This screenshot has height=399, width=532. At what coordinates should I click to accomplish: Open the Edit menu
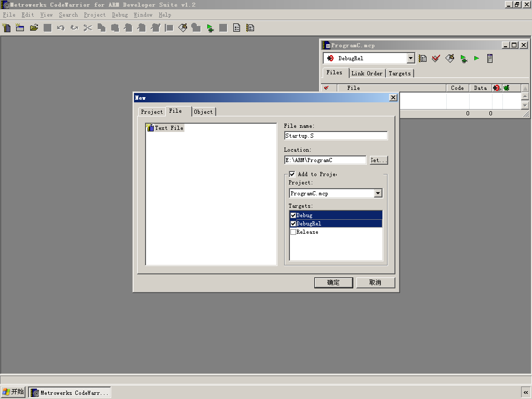click(28, 15)
